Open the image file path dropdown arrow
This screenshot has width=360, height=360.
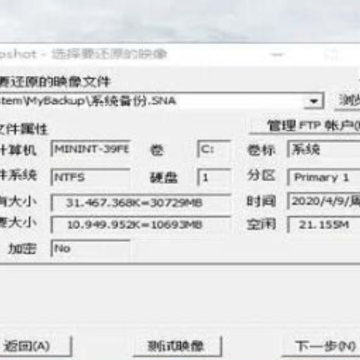[x=314, y=101]
